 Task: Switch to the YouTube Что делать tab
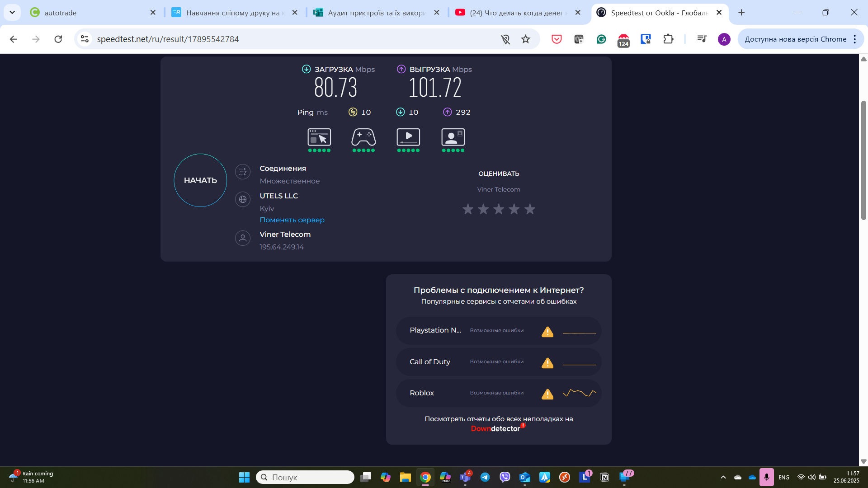[519, 13]
